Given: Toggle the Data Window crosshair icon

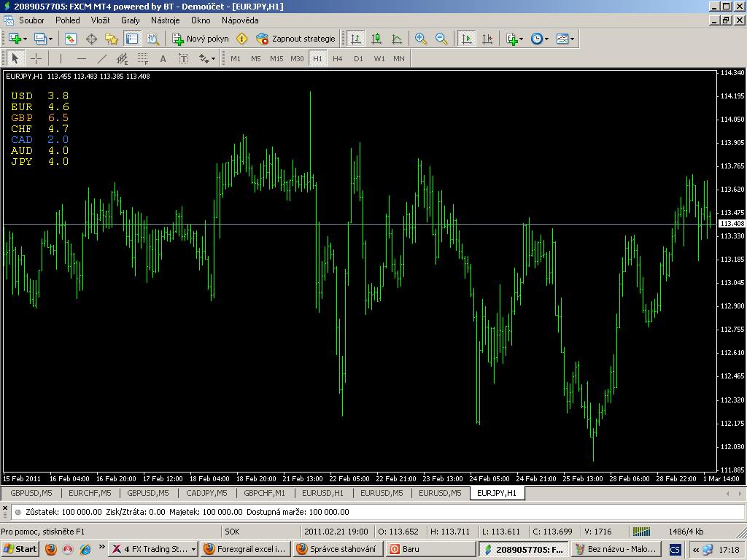Looking at the screenshot, I should [91, 39].
